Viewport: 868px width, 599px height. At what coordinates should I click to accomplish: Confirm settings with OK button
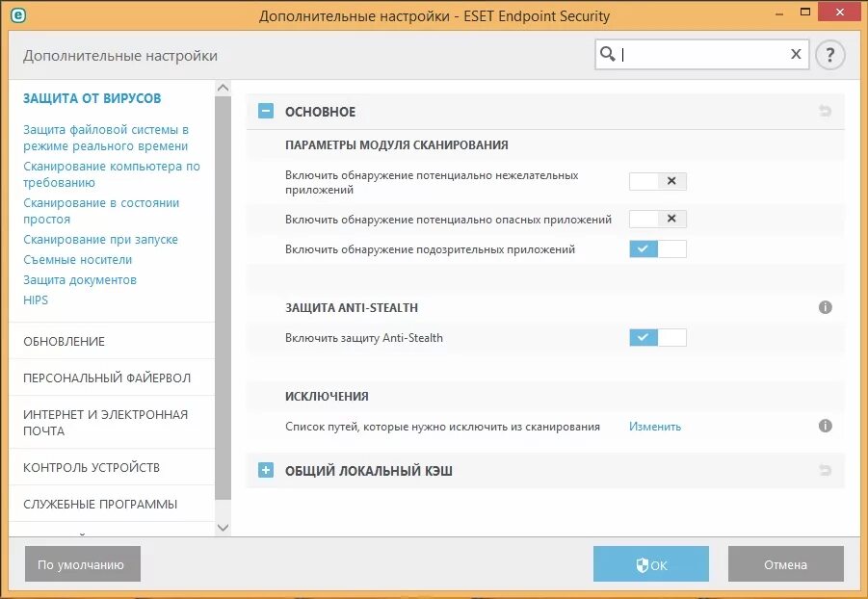tap(651, 564)
